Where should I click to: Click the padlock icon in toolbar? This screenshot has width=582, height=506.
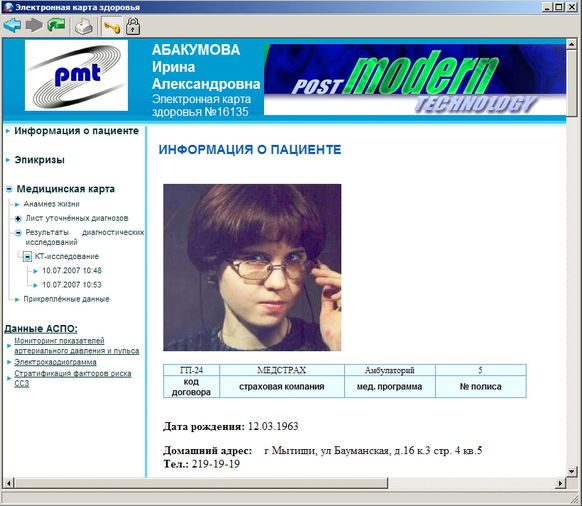(133, 26)
